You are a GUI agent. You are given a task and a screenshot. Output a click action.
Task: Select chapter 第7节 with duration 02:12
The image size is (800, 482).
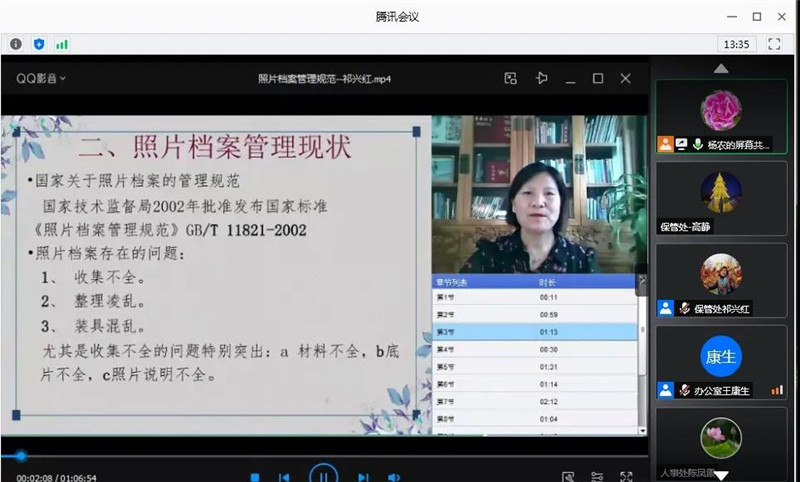coord(534,401)
